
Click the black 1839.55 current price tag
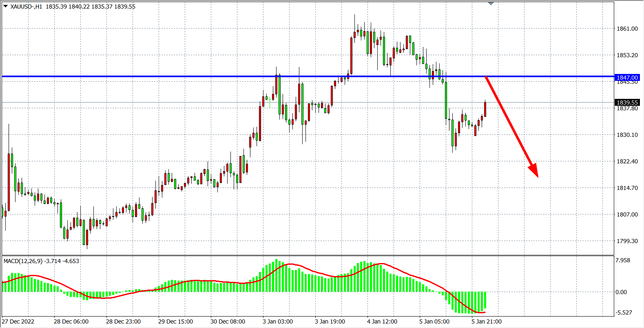[627, 103]
